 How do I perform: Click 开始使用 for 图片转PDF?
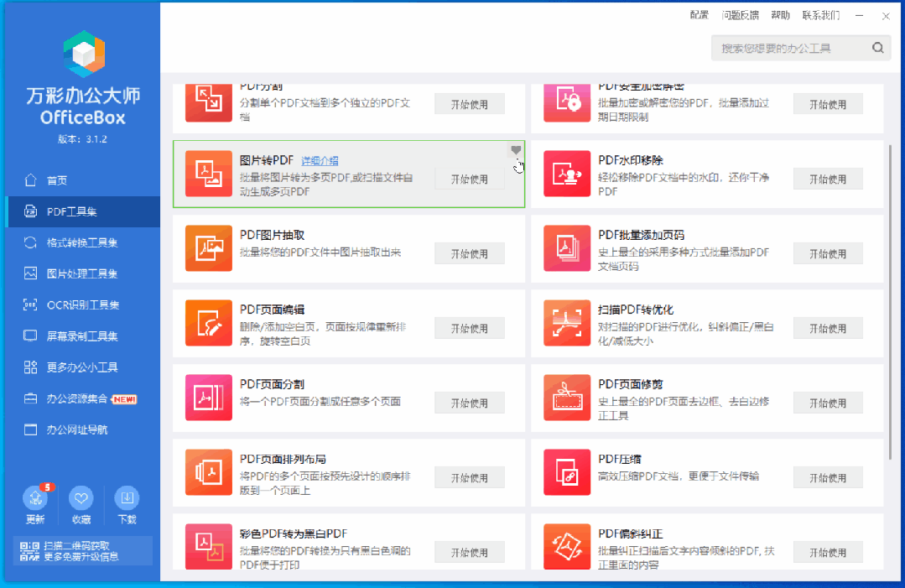point(469,179)
